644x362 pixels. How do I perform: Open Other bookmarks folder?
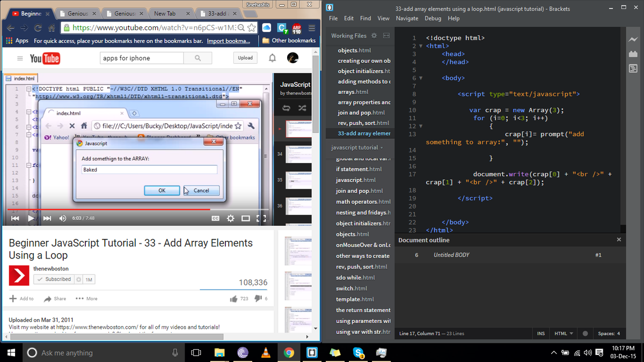coord(289,41)
